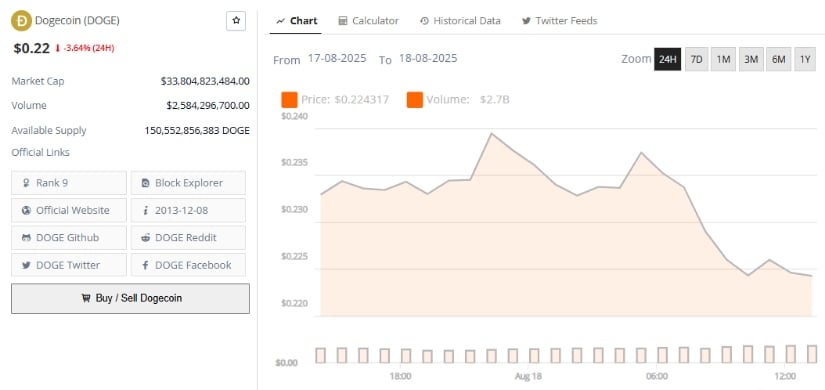Click the Aug 18 time axis label
The width and height of the screenshot is (825, 390).
529,376
